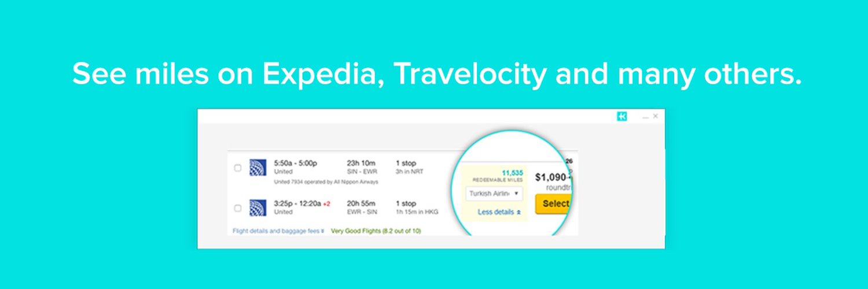The width and height of the screenshot is (868, 289).
Task: Click the red +2 day indicator
Action: (327, 203)
